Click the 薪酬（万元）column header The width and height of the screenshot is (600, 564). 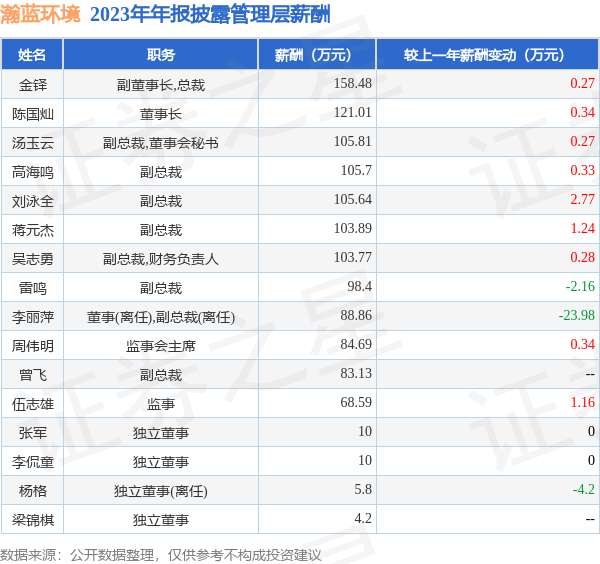317,55
